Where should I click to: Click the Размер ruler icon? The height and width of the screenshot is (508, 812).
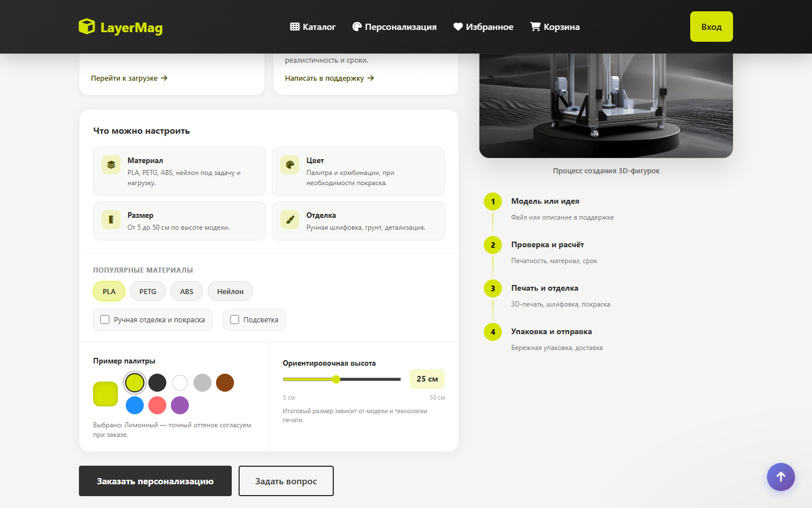click(111, 220)
